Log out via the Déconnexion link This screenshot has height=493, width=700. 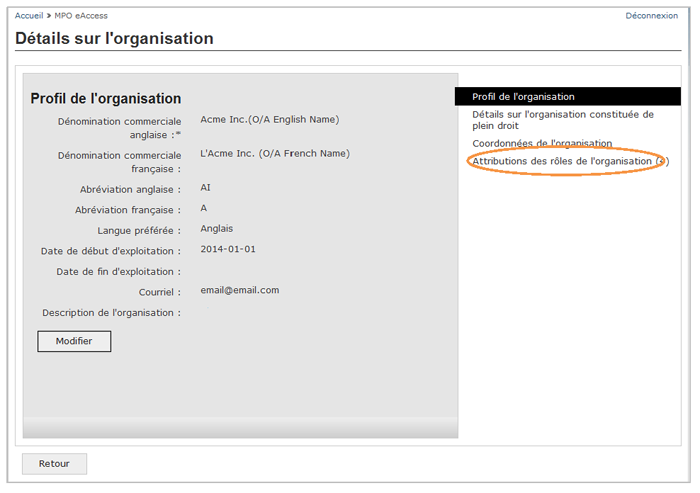[651, 16]
